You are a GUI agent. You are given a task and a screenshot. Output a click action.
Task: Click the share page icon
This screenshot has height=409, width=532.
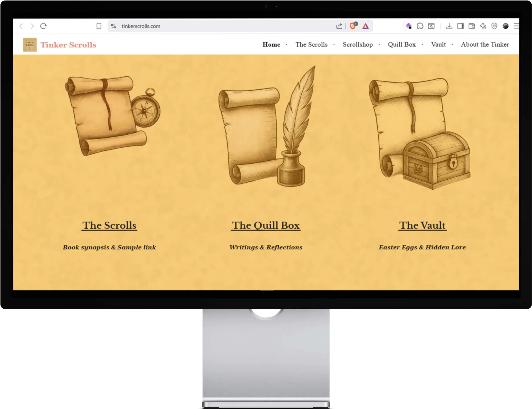[x=339, y=26]
